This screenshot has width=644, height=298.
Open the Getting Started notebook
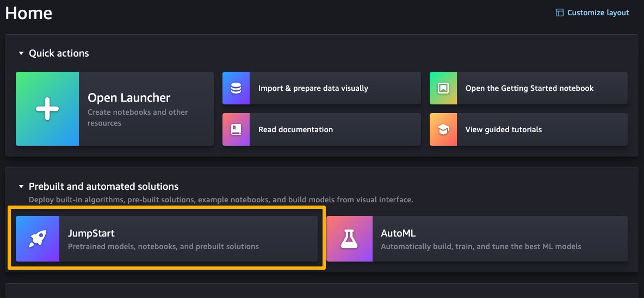point(529,88)
